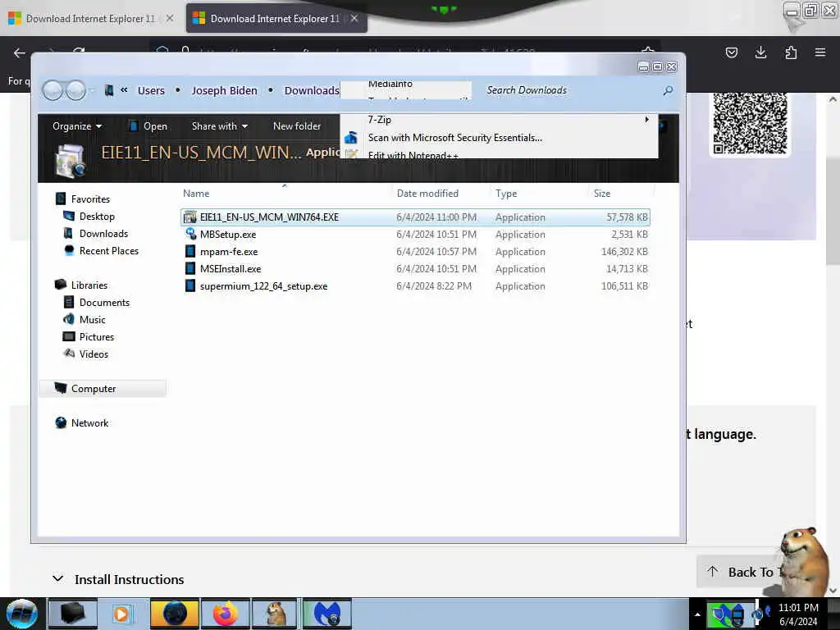Open Malwarebytes taskbar icon
The image size is (840, 630).
[x=327, y=614]
